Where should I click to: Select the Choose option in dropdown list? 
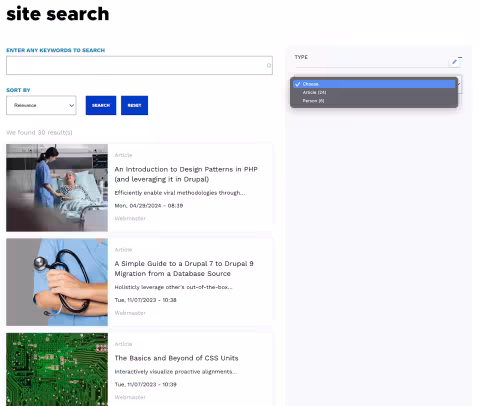(374, 84)
